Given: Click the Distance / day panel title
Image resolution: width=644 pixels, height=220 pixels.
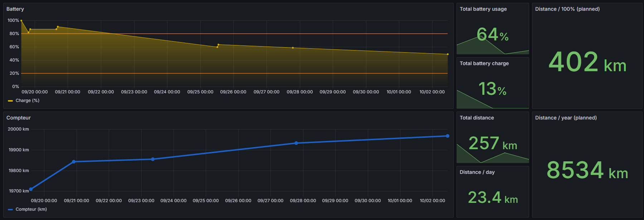Looking at the screenshot, I should pyautogui.click(x=477, y=172).
